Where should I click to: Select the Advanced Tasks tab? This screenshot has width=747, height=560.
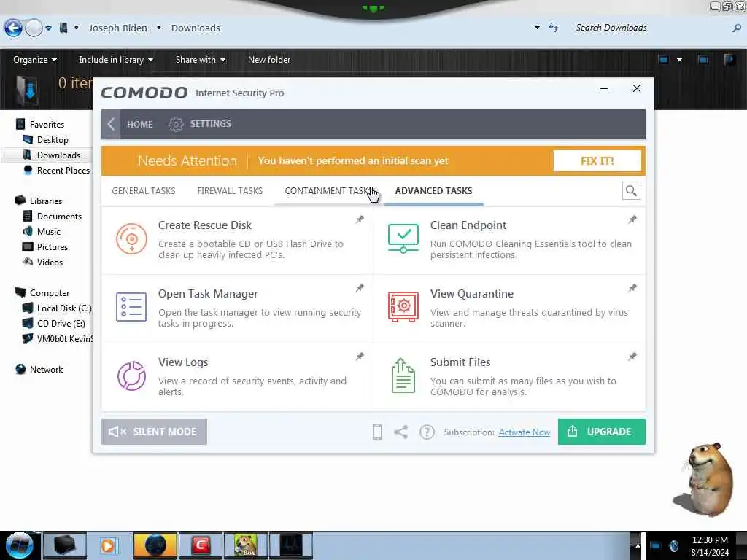point(433,191)
